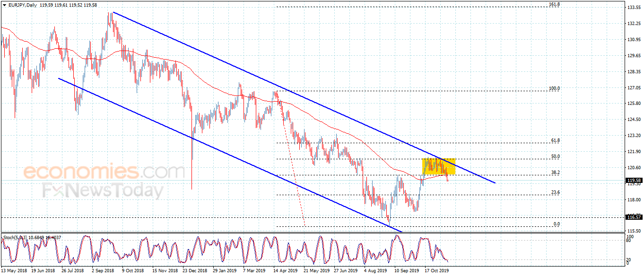The width and height of the screenshot is (644, 276).
Task: Select the 15 Nov 2018 date label
Action: point(164,271)
